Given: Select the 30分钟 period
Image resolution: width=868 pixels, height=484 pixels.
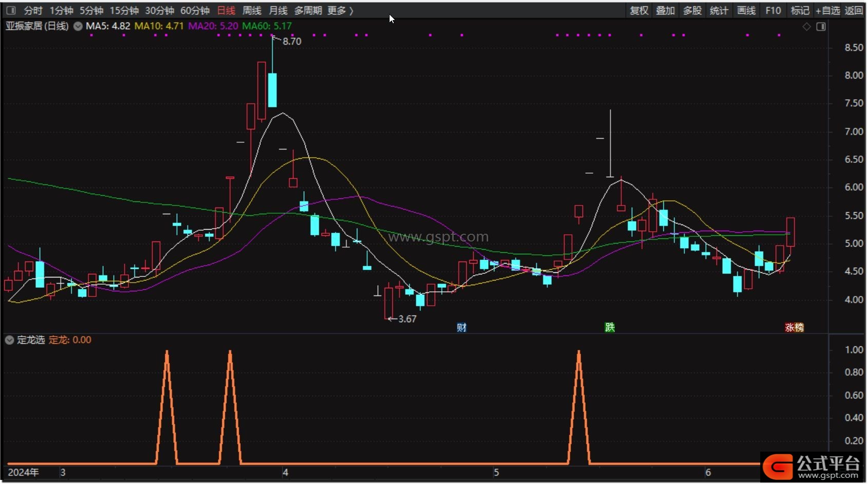Looking at the screenshot, I should coord(160,10).
